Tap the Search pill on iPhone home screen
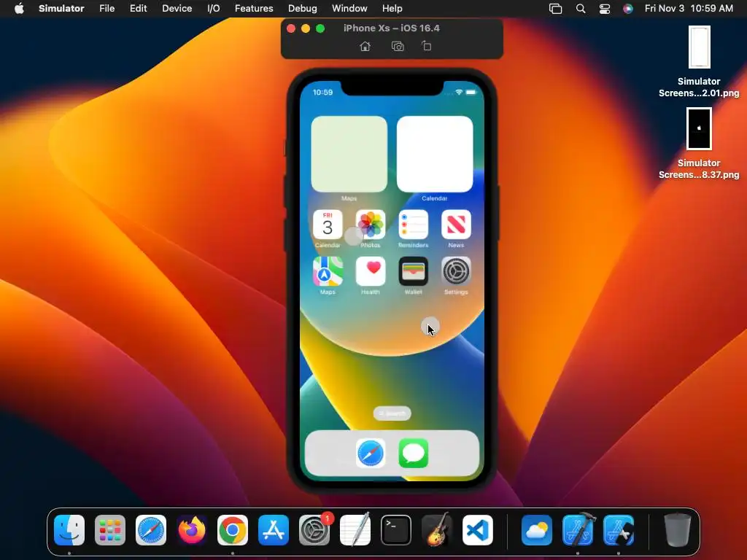Screen dimensions: 747x560 [x=392, y=413]
